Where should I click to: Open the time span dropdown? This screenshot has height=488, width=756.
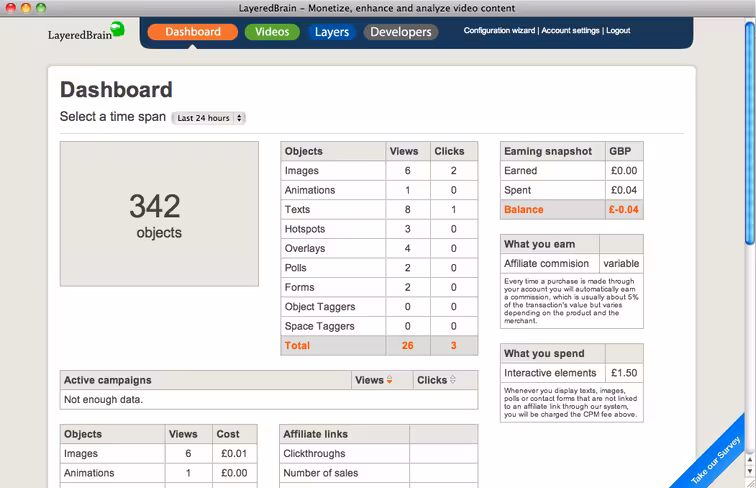208,118
